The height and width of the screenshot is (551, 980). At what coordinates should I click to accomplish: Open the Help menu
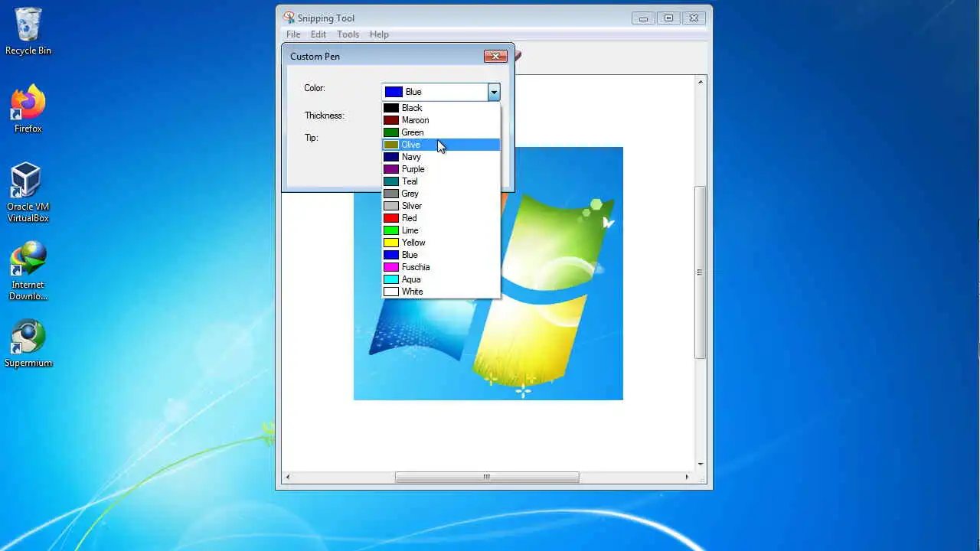pos(379,34)
